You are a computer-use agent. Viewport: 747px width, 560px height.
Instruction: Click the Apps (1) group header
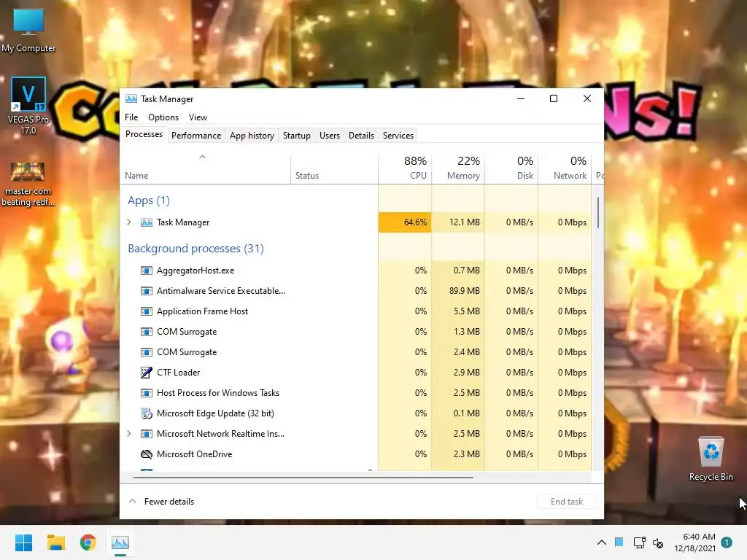tap(149, 201)
